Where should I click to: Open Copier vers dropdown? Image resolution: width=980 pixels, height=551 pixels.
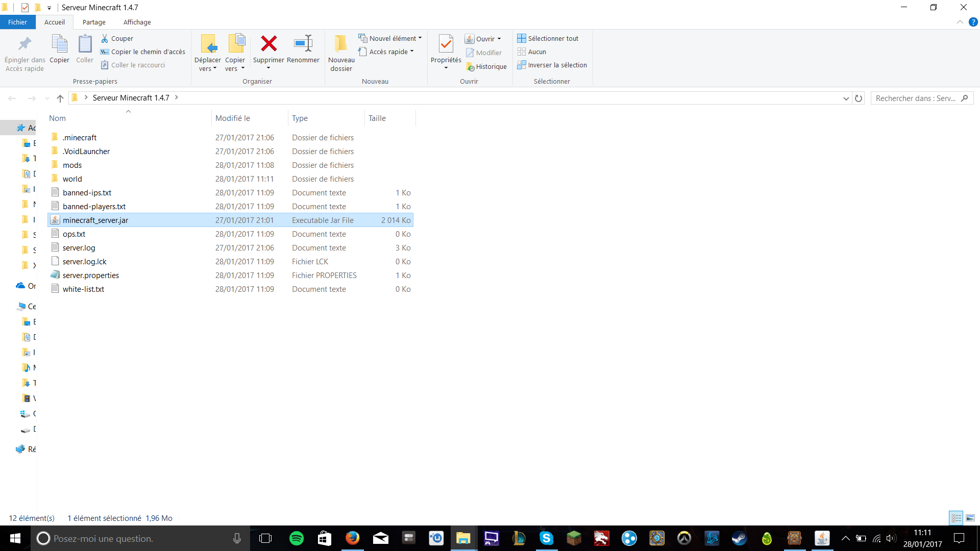click(x=235, y=53)
